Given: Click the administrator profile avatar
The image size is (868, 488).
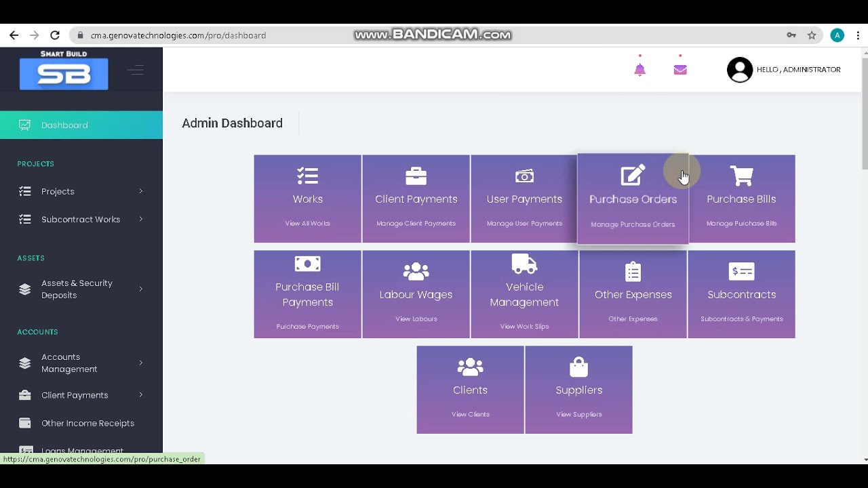Looking at the screenshot, I should (x=740, y=70).
